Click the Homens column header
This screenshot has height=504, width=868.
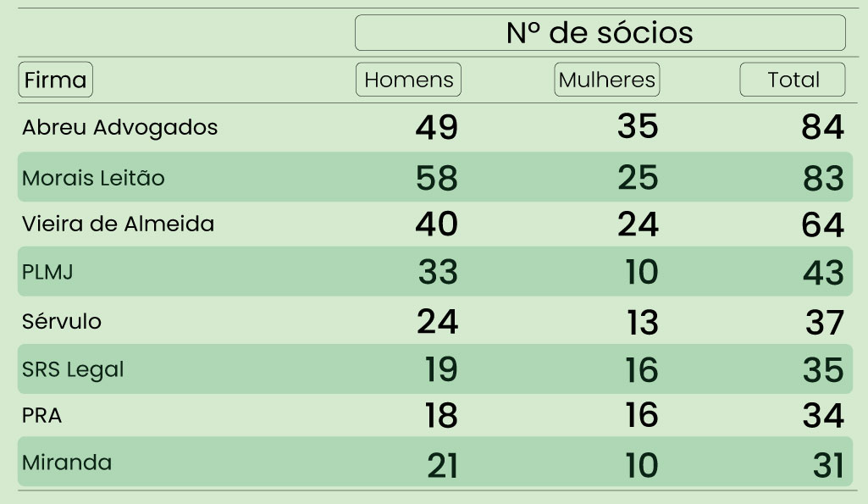(x=408, y=80)
